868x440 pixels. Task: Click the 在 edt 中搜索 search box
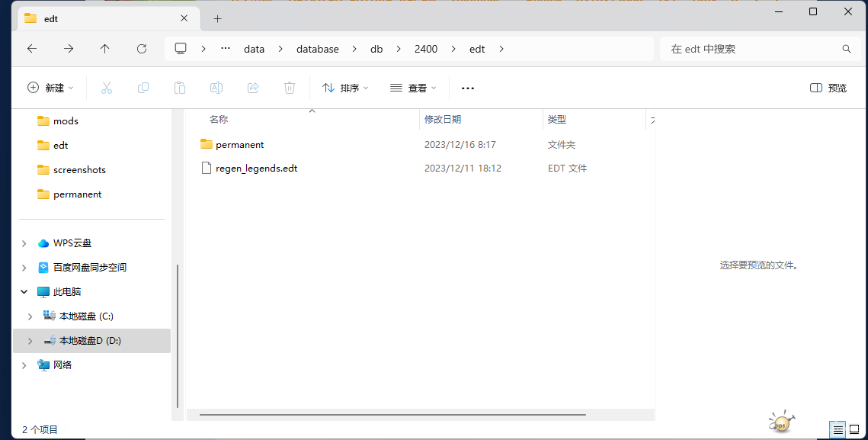751,49
